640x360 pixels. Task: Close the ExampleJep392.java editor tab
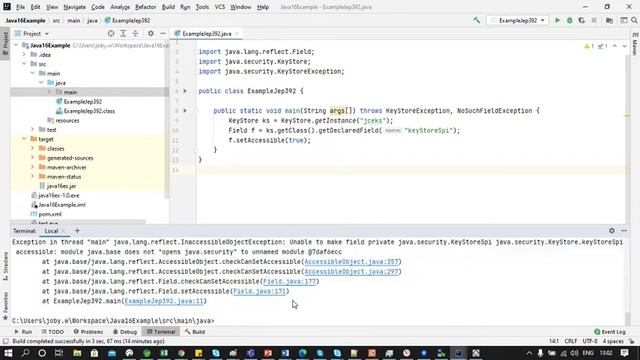237,34
